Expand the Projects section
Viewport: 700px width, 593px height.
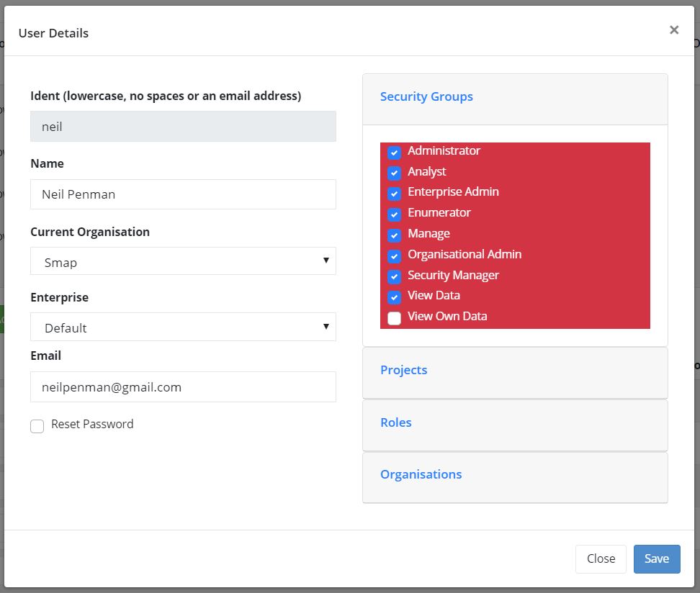[x=403, y=370]
